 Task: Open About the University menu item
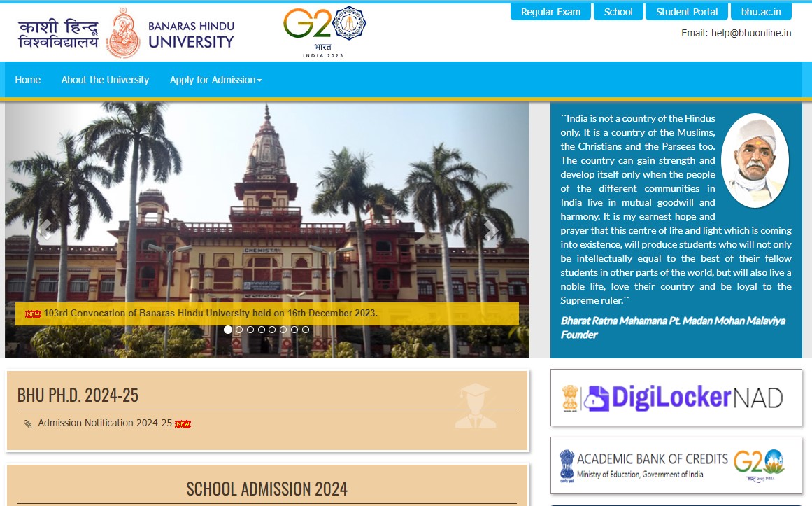point(105,80)
